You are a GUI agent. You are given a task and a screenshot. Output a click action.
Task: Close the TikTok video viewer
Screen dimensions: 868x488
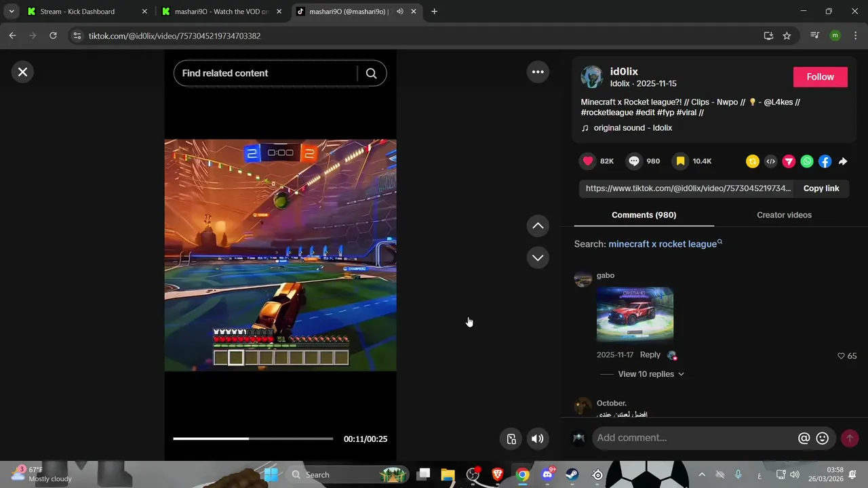(22, 72)
